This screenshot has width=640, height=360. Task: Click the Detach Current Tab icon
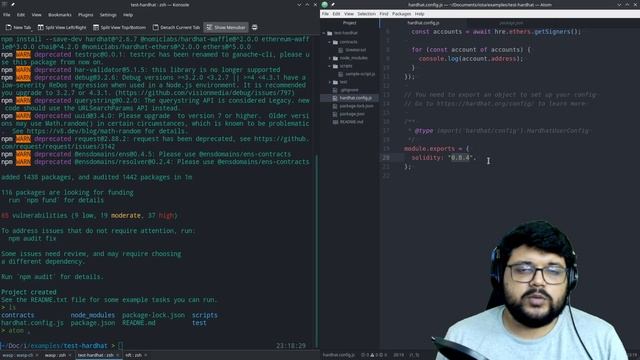pos(156,27)
